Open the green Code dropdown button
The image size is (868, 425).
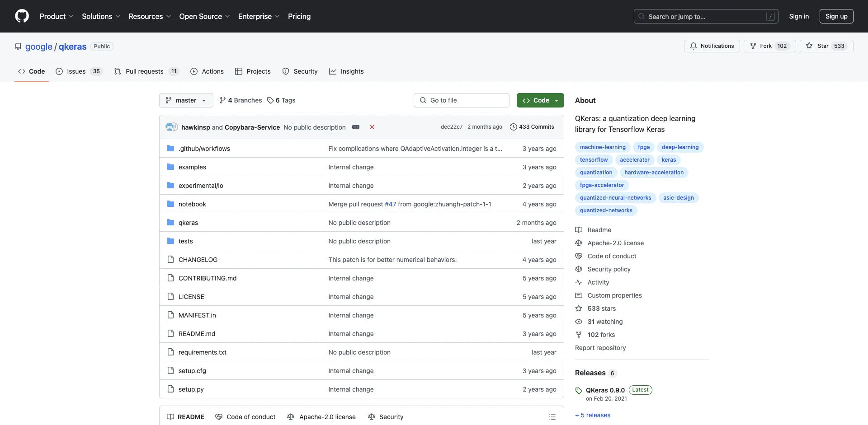540,100
